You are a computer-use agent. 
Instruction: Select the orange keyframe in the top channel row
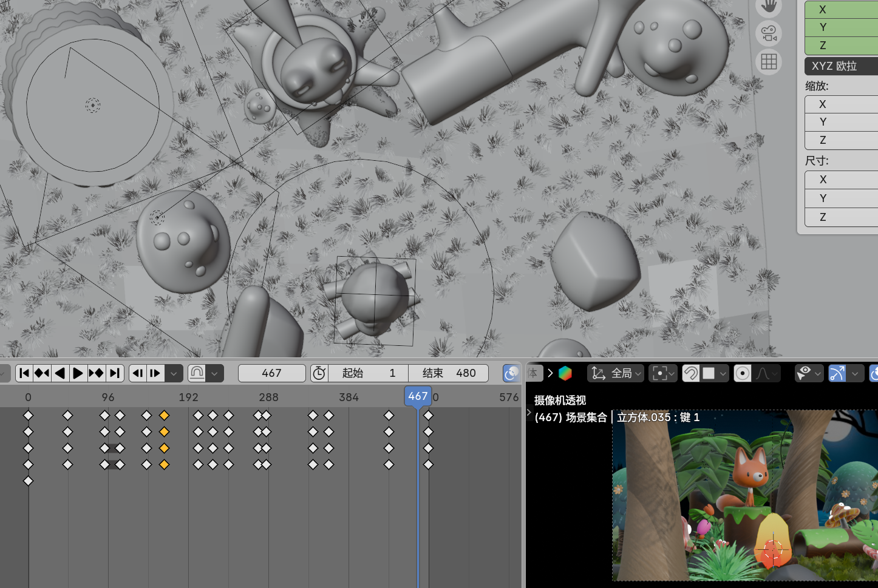(164, 416)
